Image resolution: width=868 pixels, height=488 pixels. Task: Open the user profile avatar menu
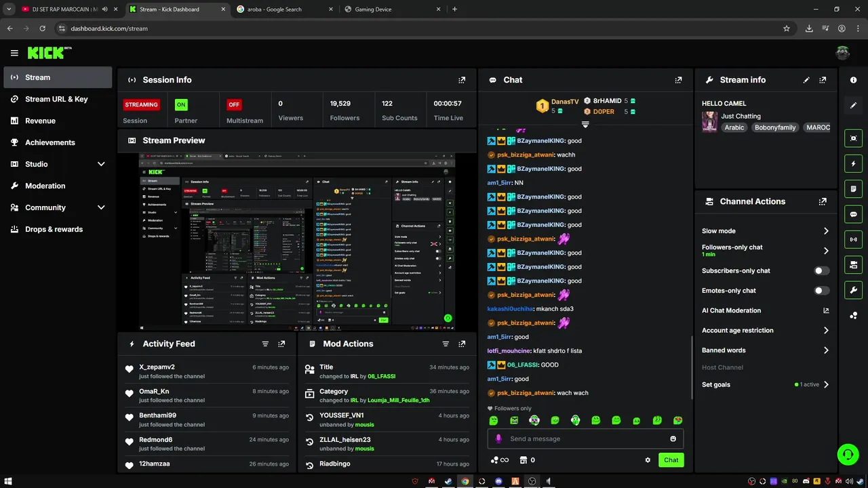[x=843, y=53]
